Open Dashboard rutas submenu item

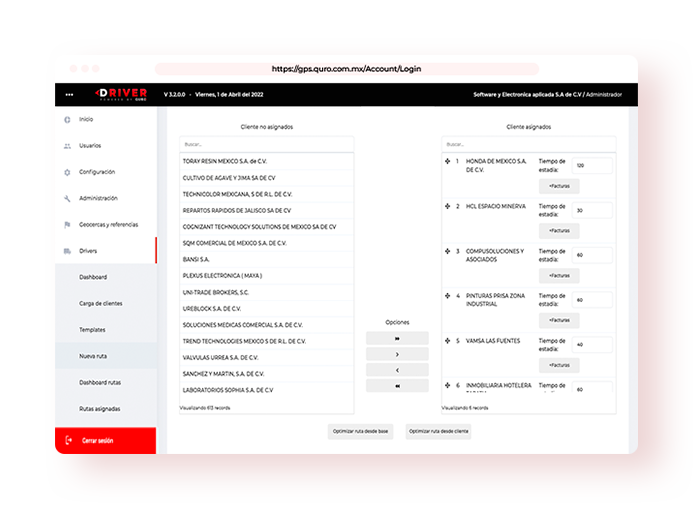(106, 382)
